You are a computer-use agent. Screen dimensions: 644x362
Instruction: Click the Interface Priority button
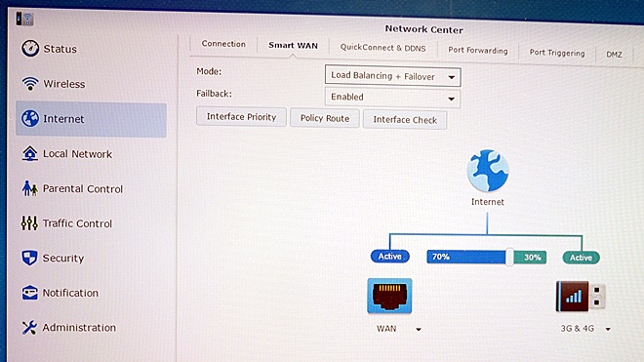[x=241, y=117]
